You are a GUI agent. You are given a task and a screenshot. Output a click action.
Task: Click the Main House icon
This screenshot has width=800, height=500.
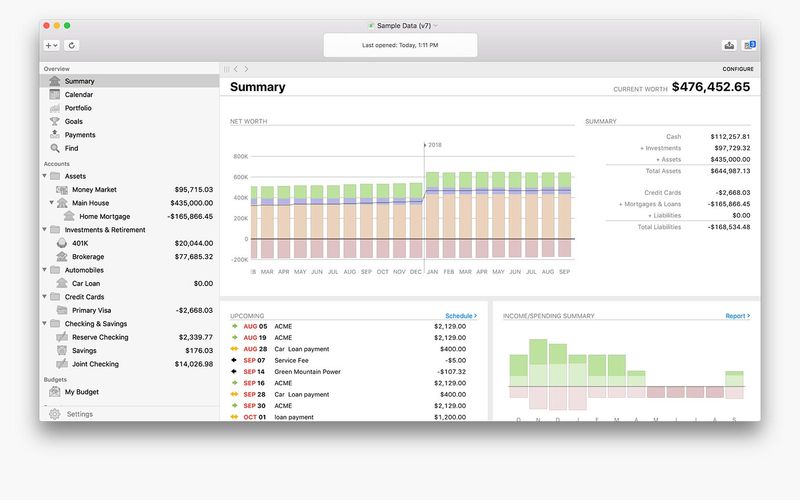[x=62, y=203]
